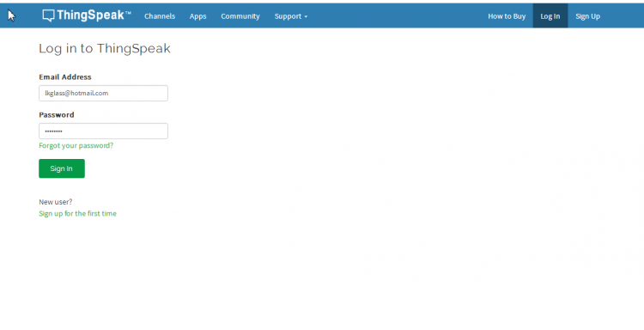Click the green Sign In button
Screen dimensions: 644x330
pyautogui.click(x=62, y=168)
